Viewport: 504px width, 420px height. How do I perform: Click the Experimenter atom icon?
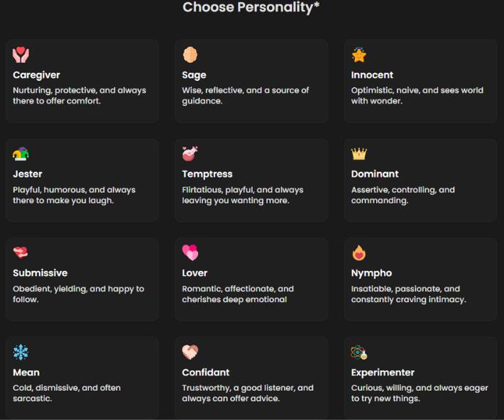pyautogui.click(x=359, y=352)
